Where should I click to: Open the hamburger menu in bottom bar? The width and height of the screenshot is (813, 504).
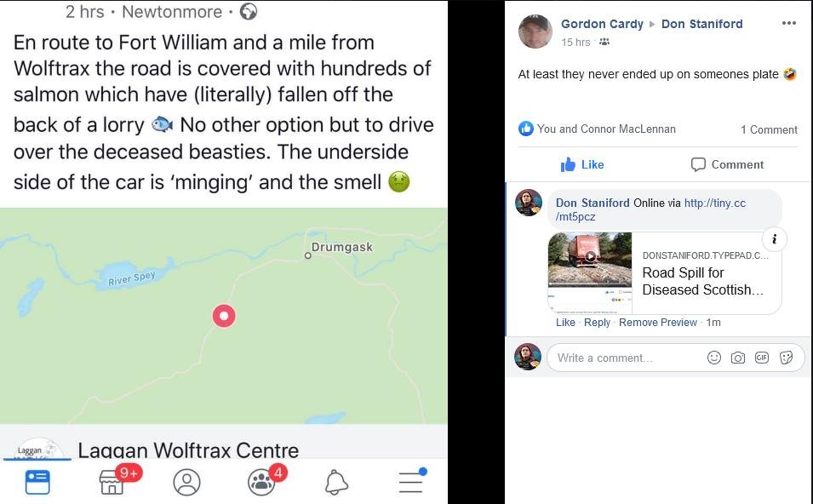tap(410, 482)
